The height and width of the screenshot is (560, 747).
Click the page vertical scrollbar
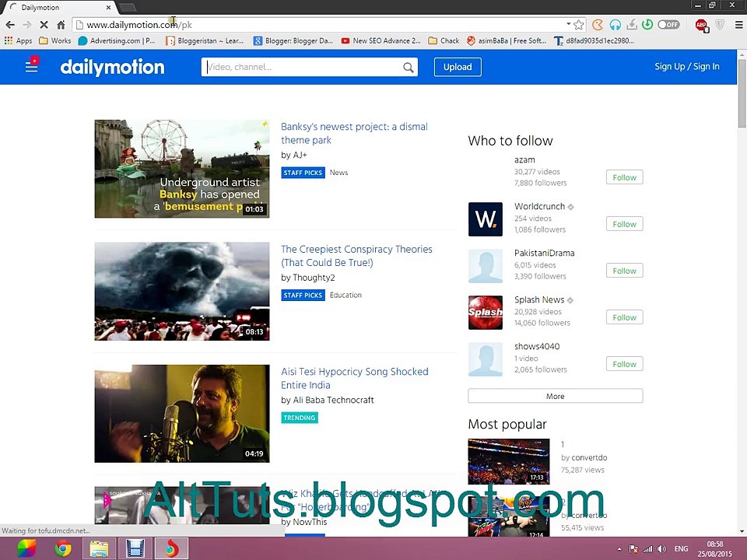[742, 94]
